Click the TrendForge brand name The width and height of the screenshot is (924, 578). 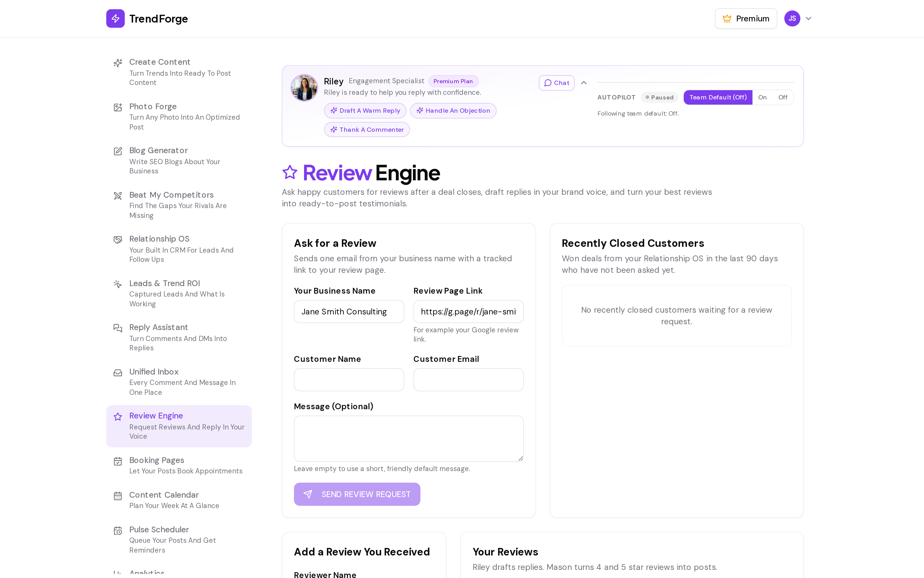[x=159, y=18]
